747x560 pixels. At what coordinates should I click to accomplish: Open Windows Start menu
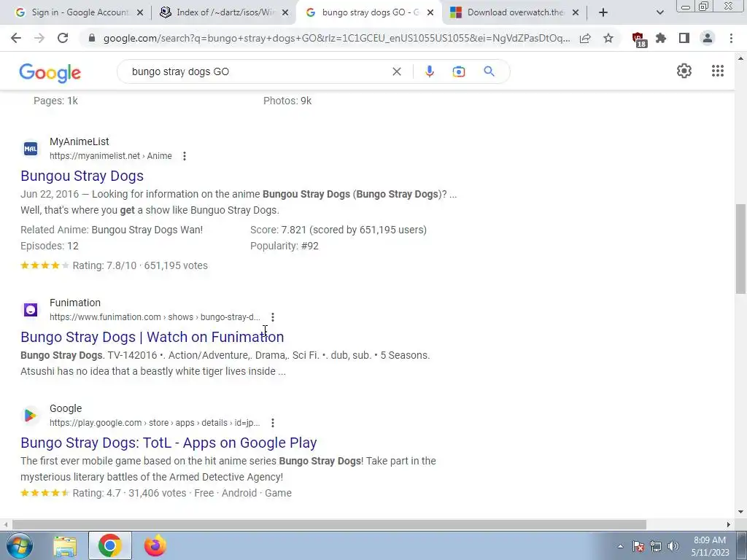tap(19, 545)
